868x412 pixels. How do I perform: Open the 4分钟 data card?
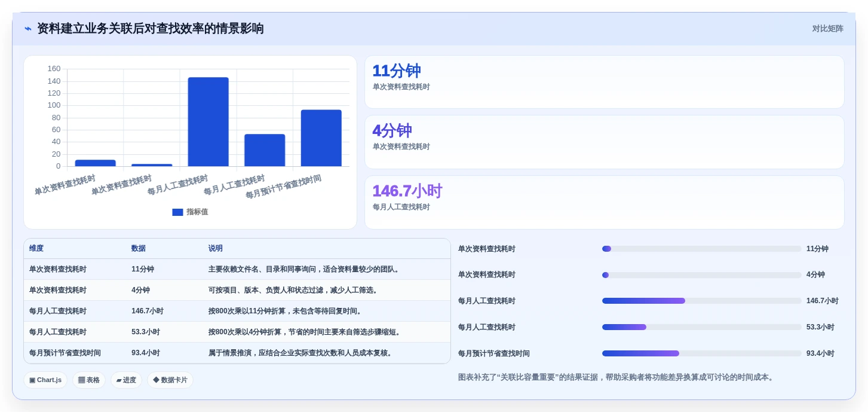(x=604, y=142)
